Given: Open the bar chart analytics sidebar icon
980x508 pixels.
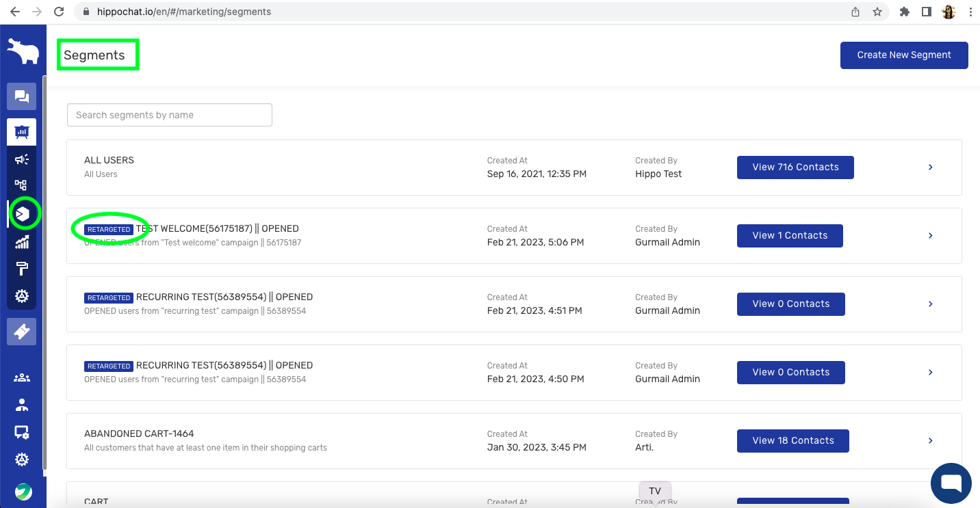Looking at the screenshot, I should pos(21,242).
